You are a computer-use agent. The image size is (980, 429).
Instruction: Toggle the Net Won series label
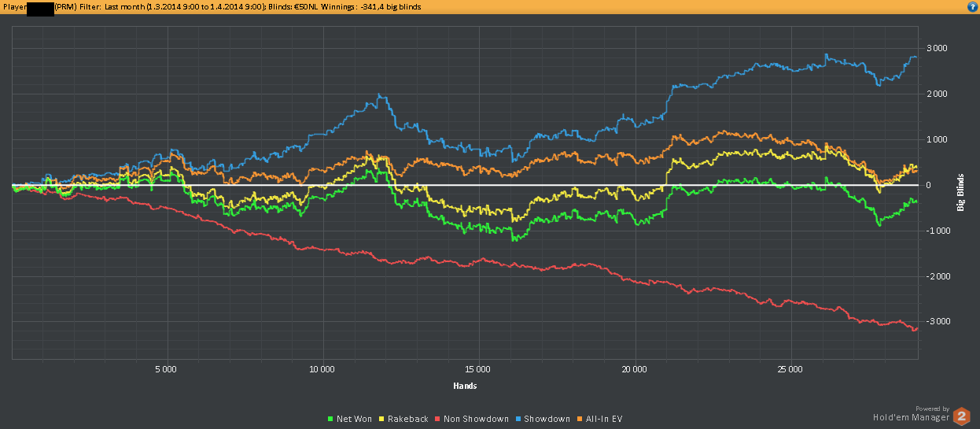tap(354, 419)
